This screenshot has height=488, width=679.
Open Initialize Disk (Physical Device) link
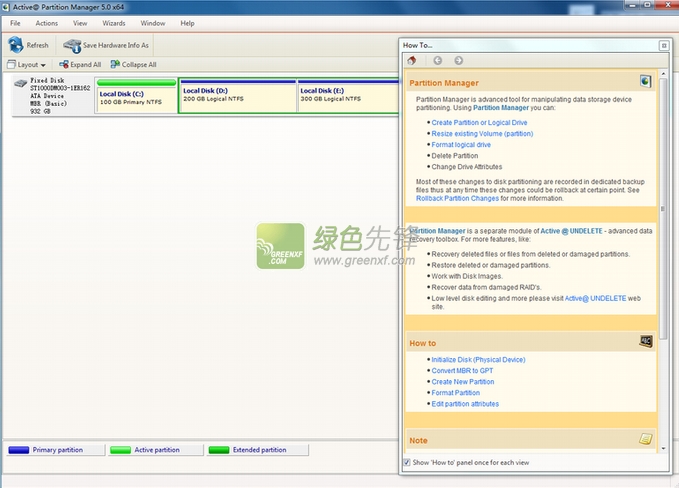click(x=479, y=360)
